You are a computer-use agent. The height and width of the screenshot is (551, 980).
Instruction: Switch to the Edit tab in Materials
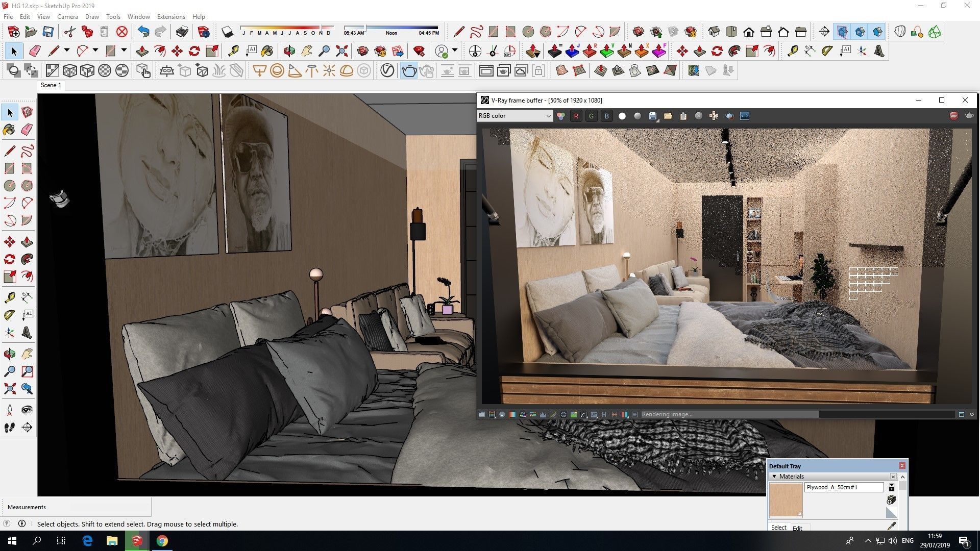pos(797,528)
